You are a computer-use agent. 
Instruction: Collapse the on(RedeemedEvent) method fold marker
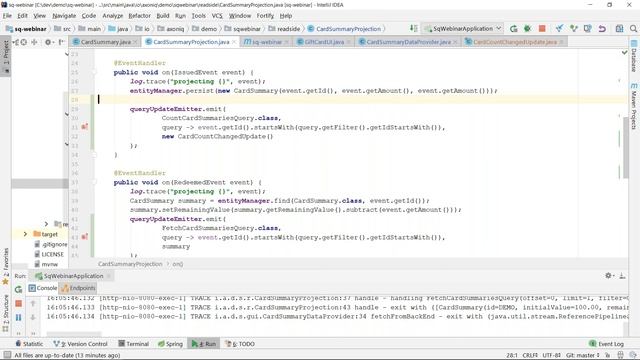click(x=94, y=182)
